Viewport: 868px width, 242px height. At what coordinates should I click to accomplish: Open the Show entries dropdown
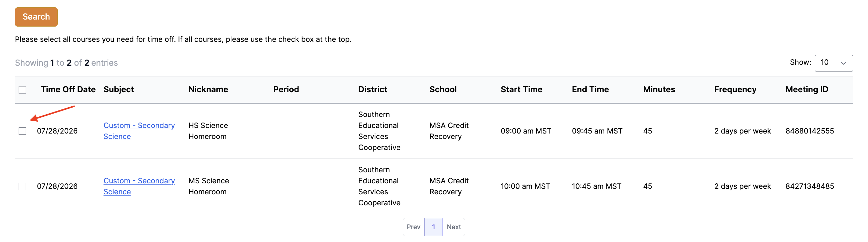(x=833, y=63)
